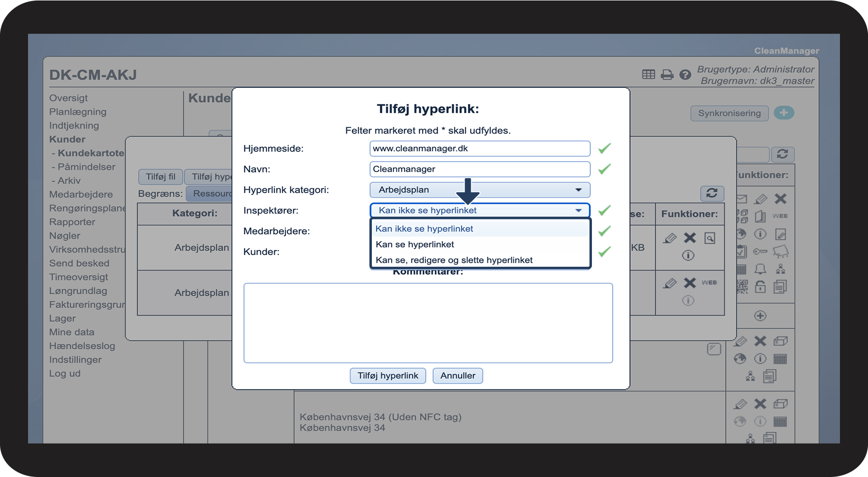This screenshot has width=868, height=477.
Task: Click the round blue plus button
Action: pyautogui.click(x=784, y=113)
